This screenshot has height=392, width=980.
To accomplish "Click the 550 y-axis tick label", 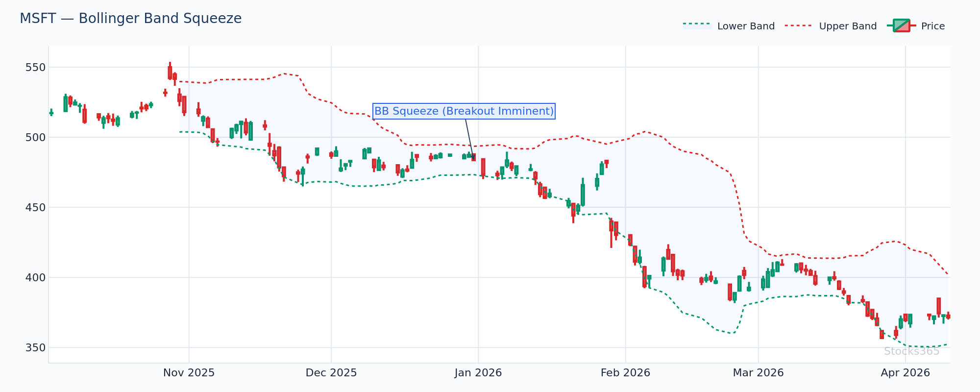I will coord(35,68).
